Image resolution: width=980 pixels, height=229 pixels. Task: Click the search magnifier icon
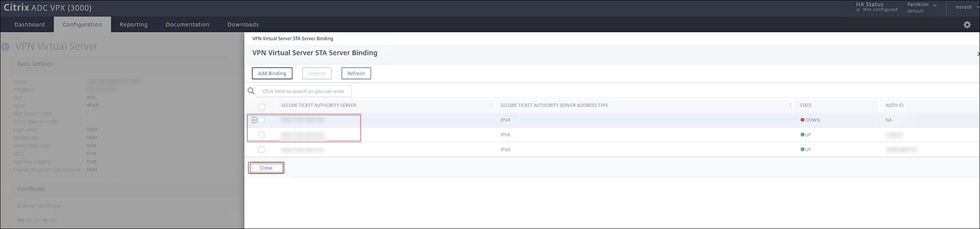click(x=251, y=91)
